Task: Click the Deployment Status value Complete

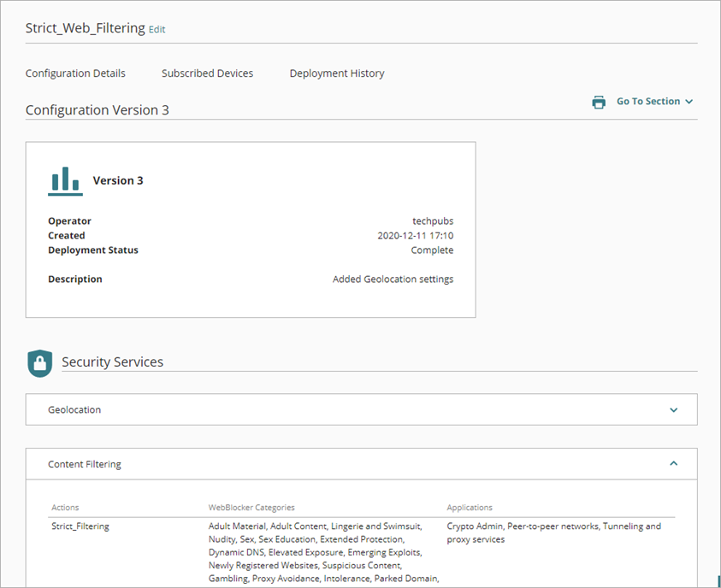Action: 432,250
